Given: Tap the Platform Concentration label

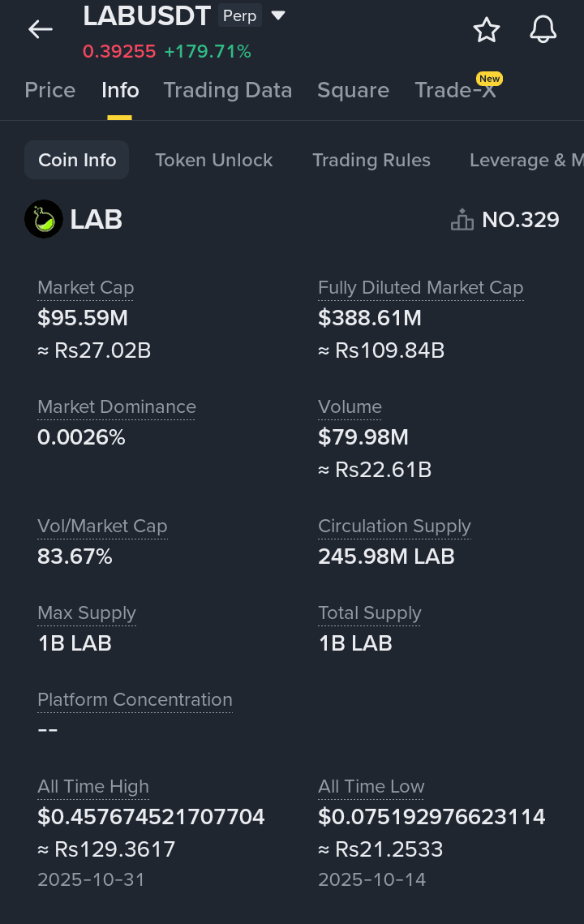Looking at the screenshot, I should [x=135, y=699].
